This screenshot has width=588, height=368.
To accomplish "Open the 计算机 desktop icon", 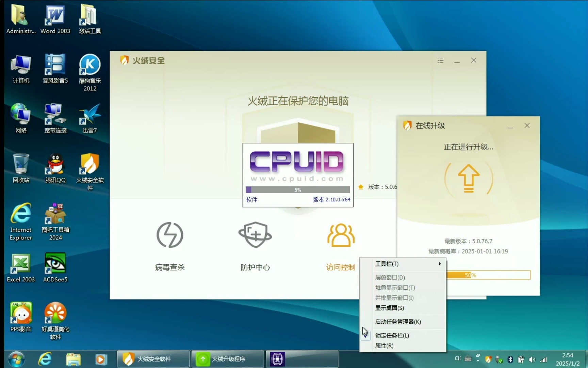I will coord(21,69).
